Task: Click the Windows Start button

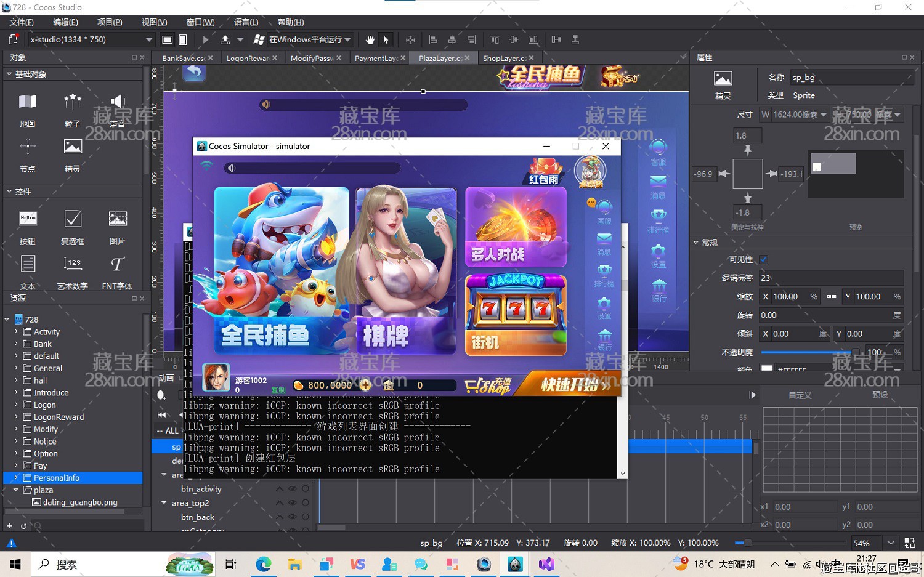Action: point(15,564)
